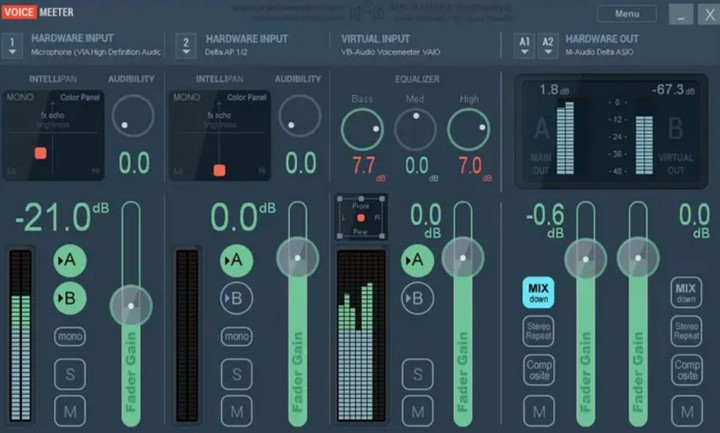Toggle bus A on Virtual Input
720x433 pixels.
tap(417, 260)
